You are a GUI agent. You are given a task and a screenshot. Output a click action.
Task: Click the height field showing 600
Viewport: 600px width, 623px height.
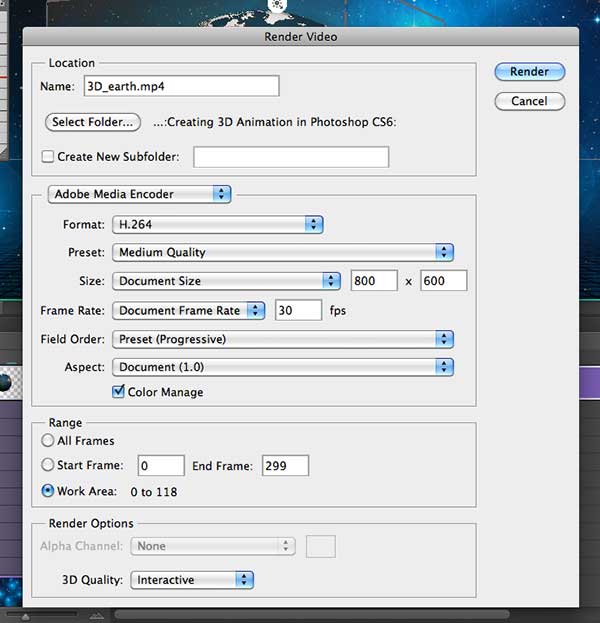[443, 281]
